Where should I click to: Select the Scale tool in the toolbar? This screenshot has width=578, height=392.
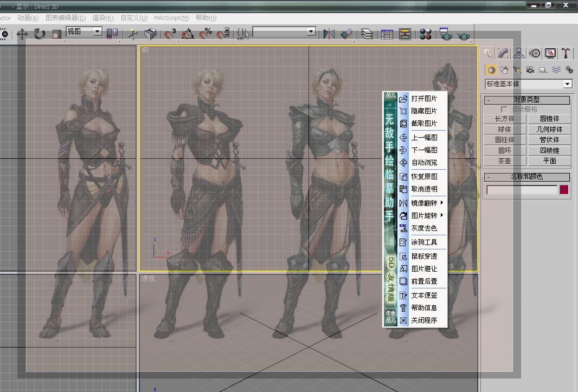pos(56,34)
